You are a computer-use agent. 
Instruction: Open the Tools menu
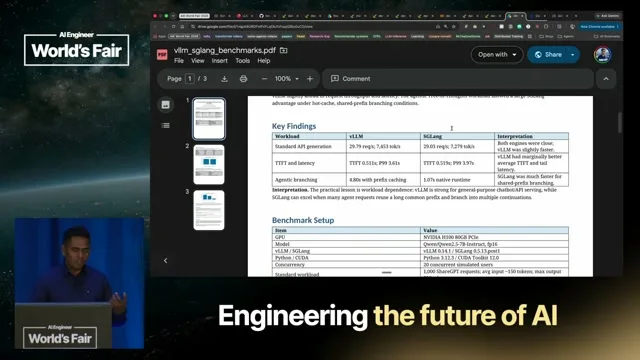pos(242,61)
